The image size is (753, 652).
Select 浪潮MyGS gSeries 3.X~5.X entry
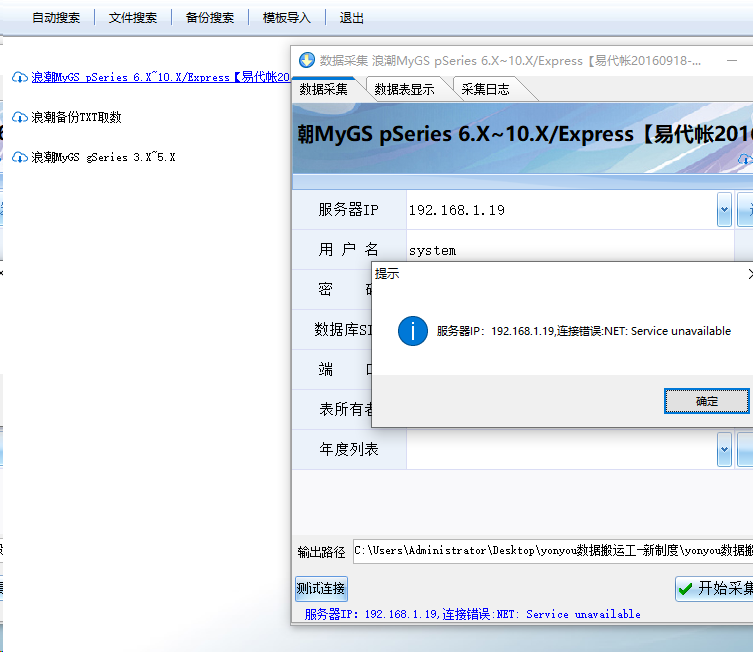click(x=103, y=157)
